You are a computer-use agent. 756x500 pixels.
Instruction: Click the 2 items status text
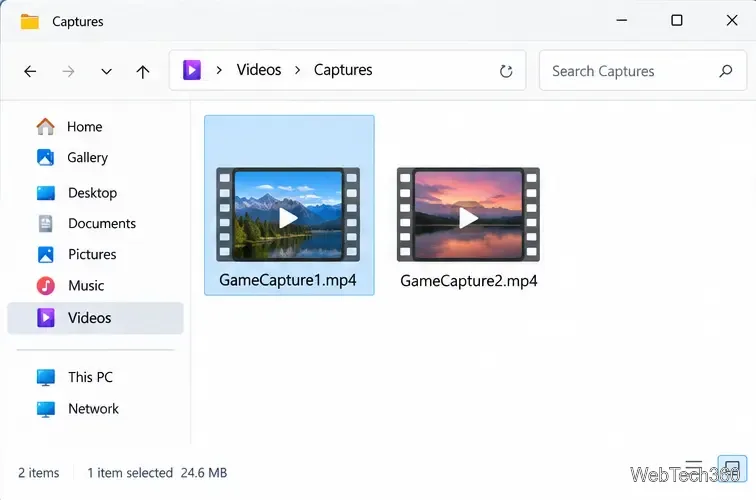click(x=39, y=473)
